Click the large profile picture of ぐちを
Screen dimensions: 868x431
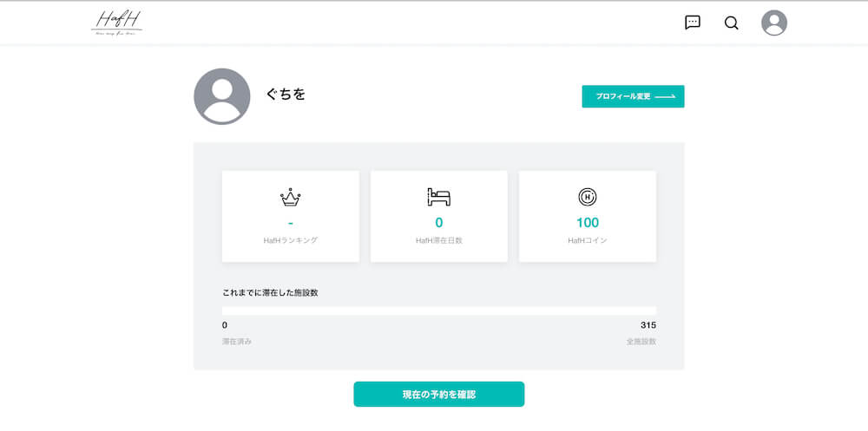tap(222, 96)
